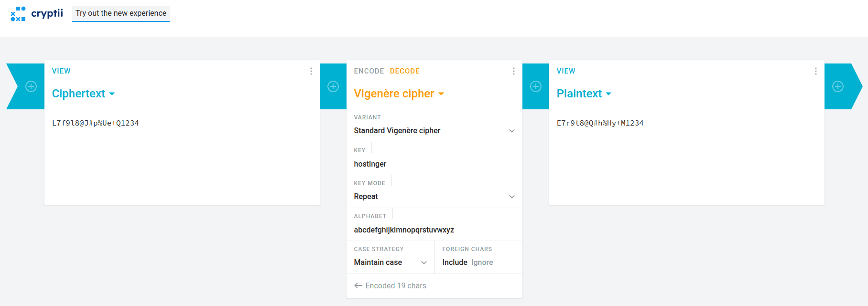
Task: Add a brick after the Plaintext viewer
Action: 838,86
